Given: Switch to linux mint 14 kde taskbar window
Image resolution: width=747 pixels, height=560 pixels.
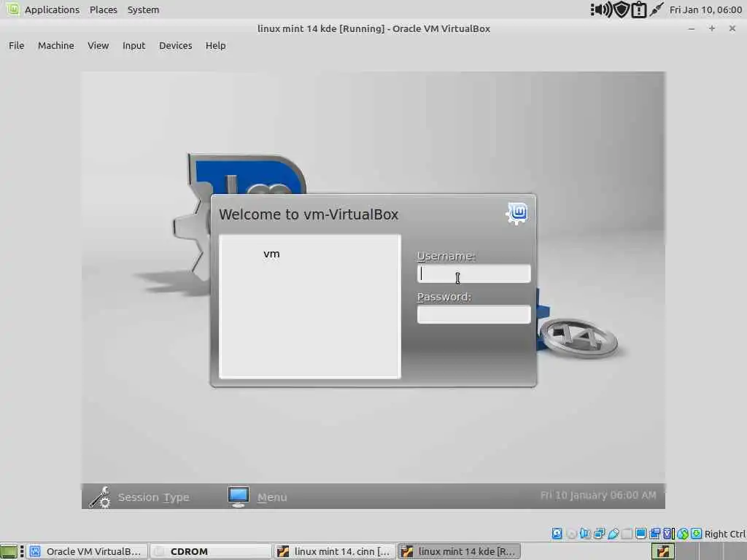Looking at the screenshot, I should click(x=460, y=551).
